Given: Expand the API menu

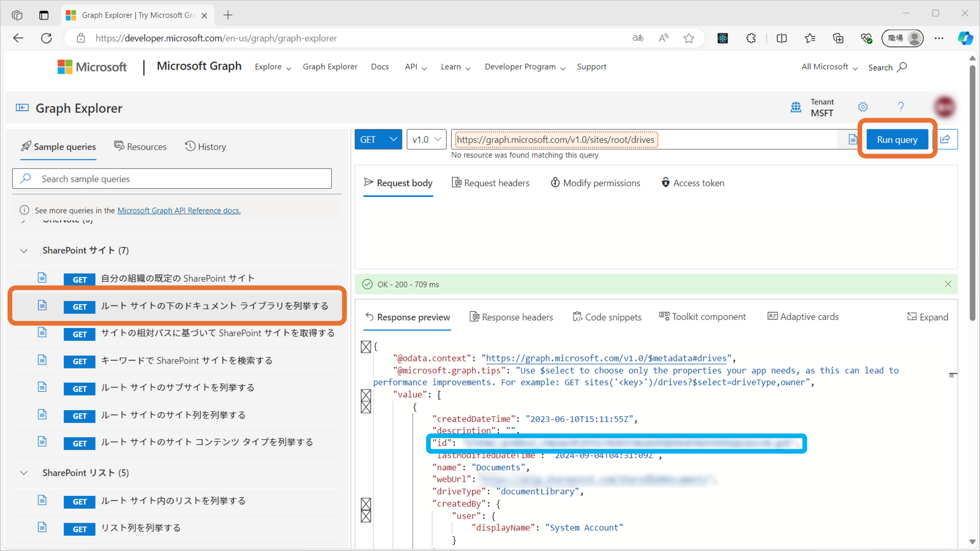Looking at the screenshot, I should pos(416,67).
